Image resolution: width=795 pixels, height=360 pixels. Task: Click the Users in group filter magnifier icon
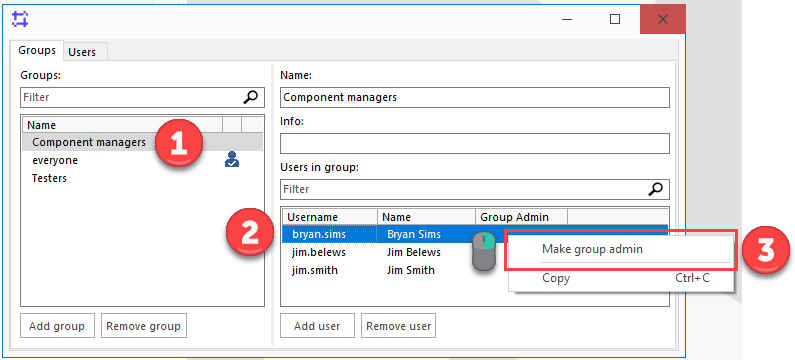[656, 189]
